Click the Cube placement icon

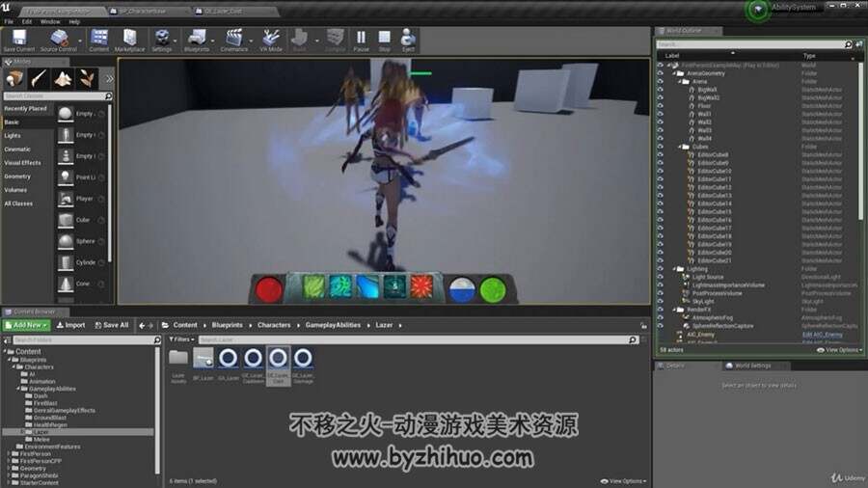pyautogui.click(x=66, y=220)
